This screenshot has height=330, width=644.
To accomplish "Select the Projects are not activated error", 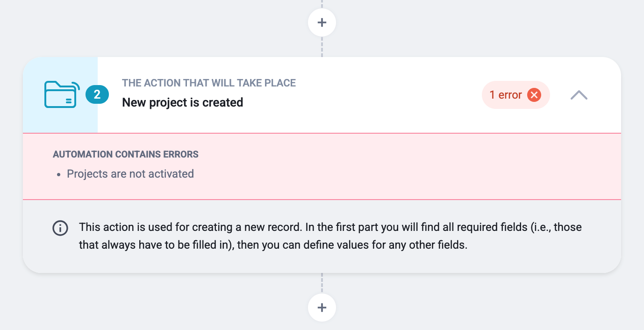I will 130,174.
